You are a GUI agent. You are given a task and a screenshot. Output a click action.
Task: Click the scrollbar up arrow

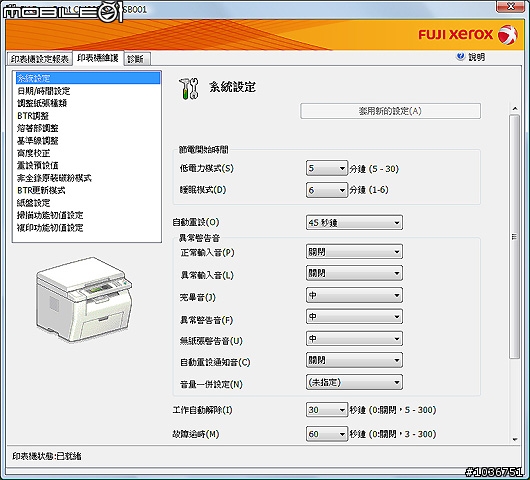pos(515,109)
